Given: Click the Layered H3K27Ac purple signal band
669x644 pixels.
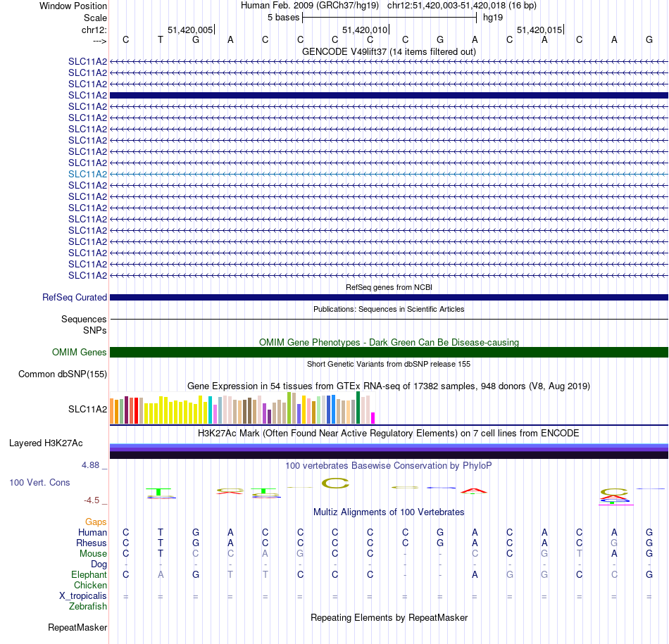Looking at the screenshot, I should 389,448.
